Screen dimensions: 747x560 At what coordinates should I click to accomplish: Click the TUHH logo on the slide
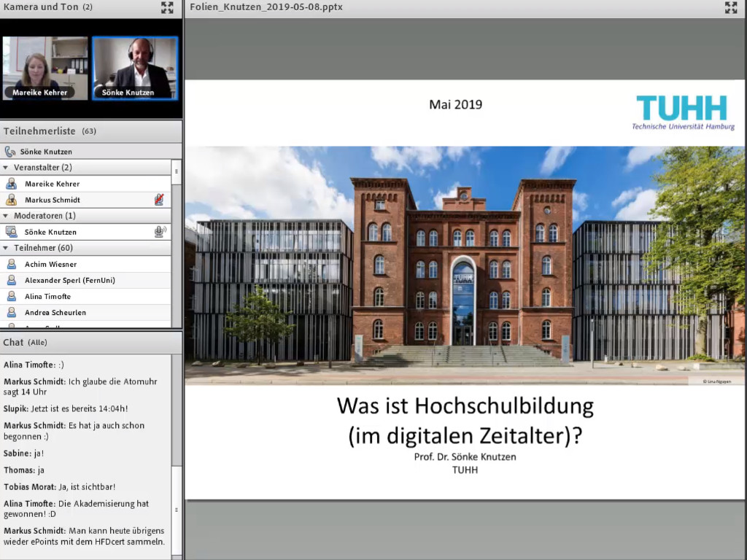click(683, 112)
